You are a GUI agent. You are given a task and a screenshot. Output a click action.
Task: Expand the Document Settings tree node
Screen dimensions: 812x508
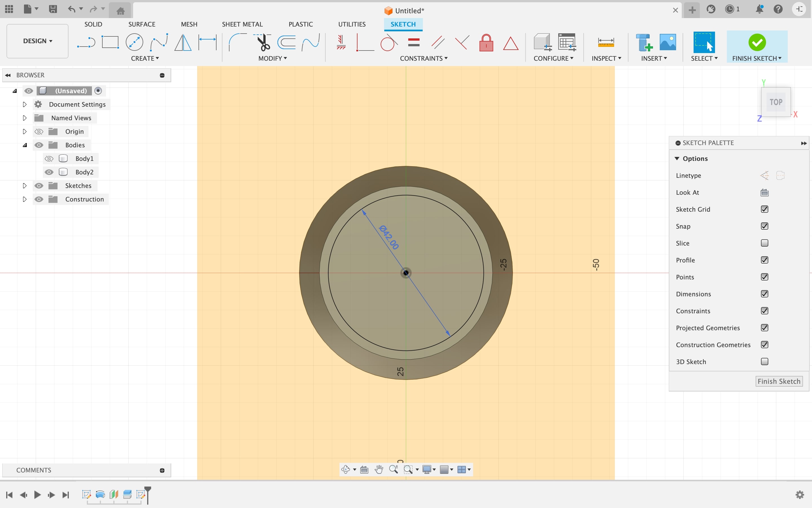(25, 104)
